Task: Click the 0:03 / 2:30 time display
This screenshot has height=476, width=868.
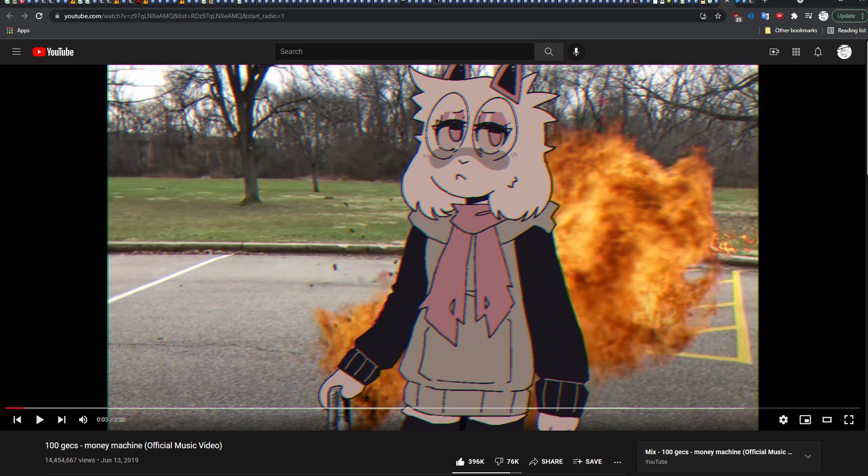Action: click(110, 420)
